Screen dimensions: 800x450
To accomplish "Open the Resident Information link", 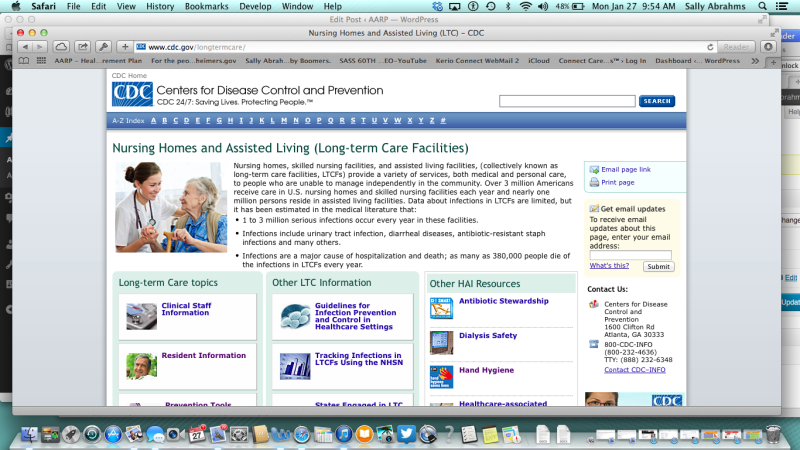I will [x=204, y=355].
